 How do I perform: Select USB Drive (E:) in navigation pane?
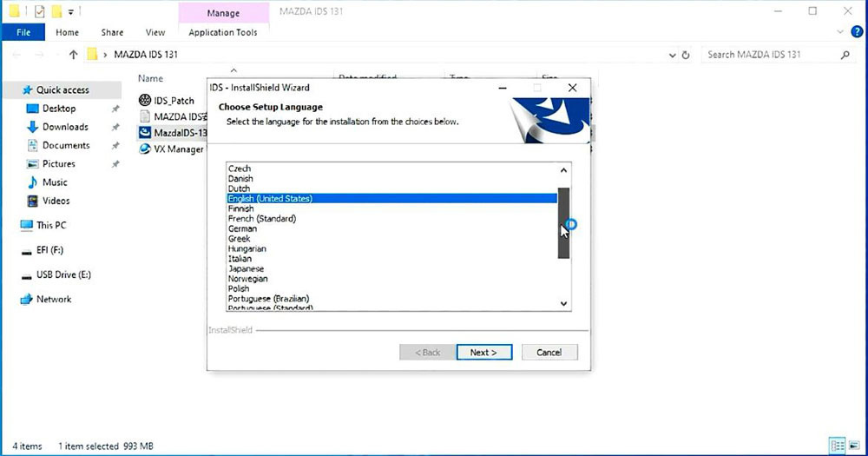click(x=63, y=274)
